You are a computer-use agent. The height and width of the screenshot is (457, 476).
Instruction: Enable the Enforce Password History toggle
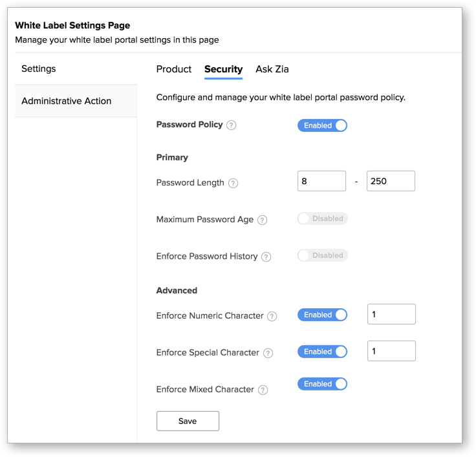click(x=322, y=255)
